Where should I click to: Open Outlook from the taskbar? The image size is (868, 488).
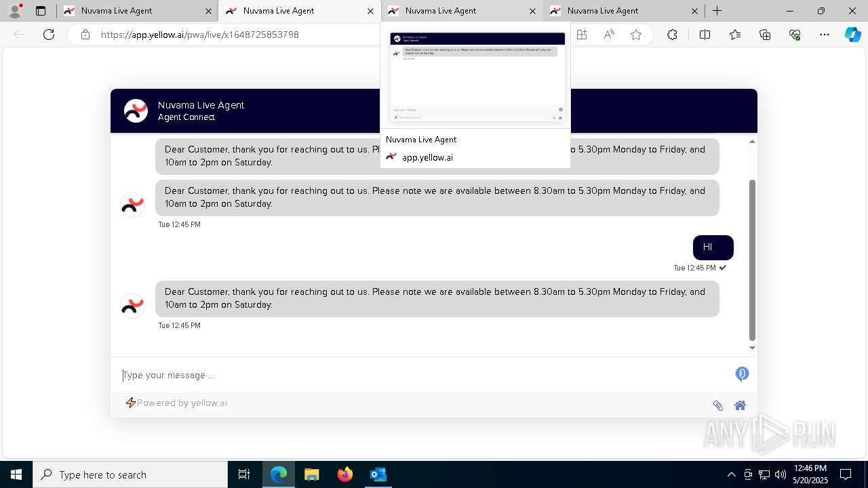[378, 474]
